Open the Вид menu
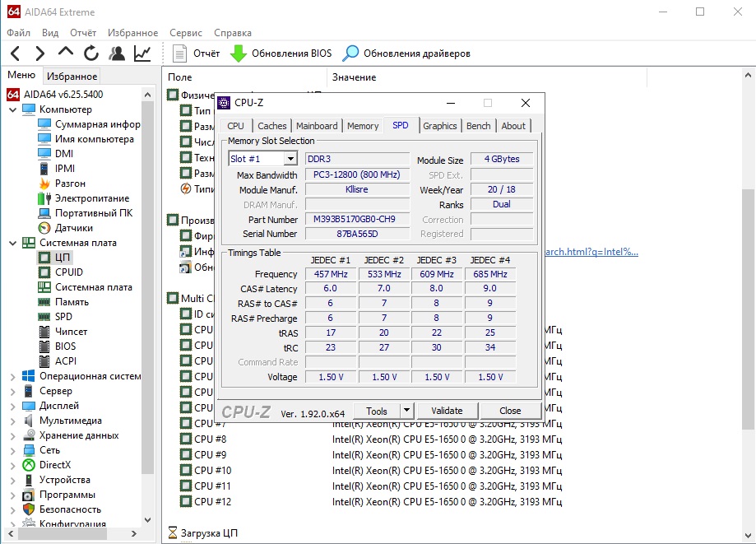The width and height of the screenshot is (756, 544). 49,33
